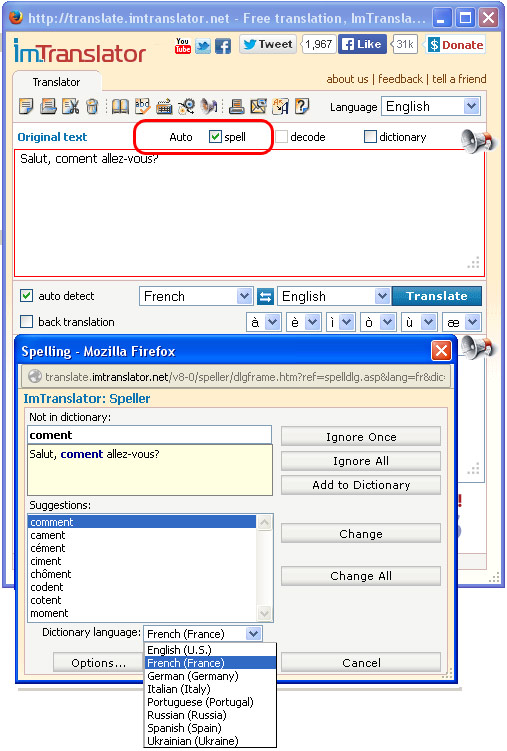Viewport: 507px width, 751px height.
Task: Open the interface Language English dropdown
Action: (430, 106)
